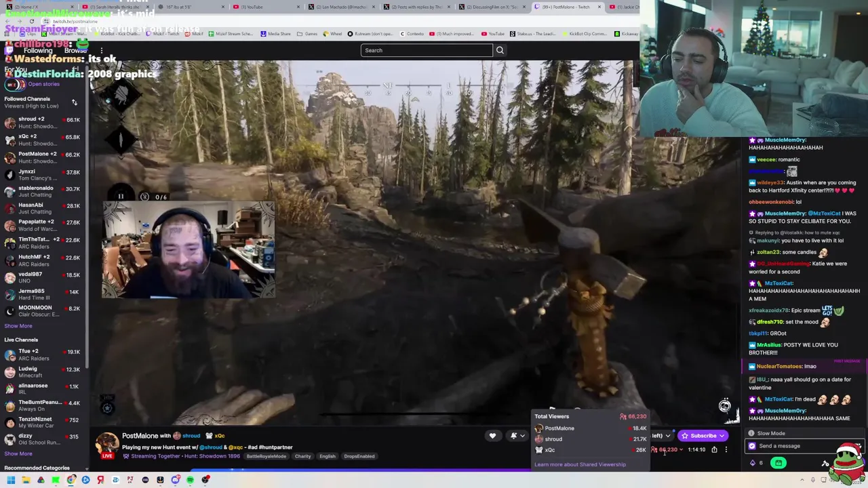Open the Media Share bookmark
This screenshot has height=488, width=868.
(x=275, y=34)
